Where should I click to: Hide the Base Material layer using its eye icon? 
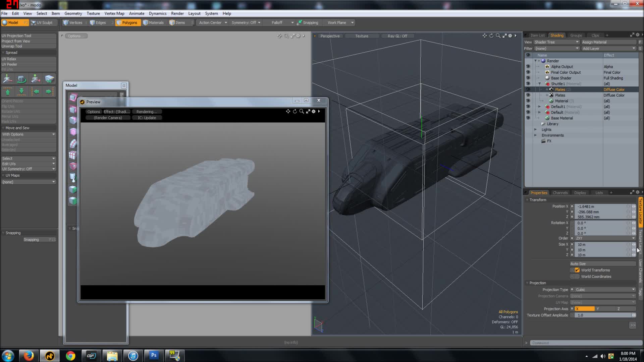pos(528,118)
